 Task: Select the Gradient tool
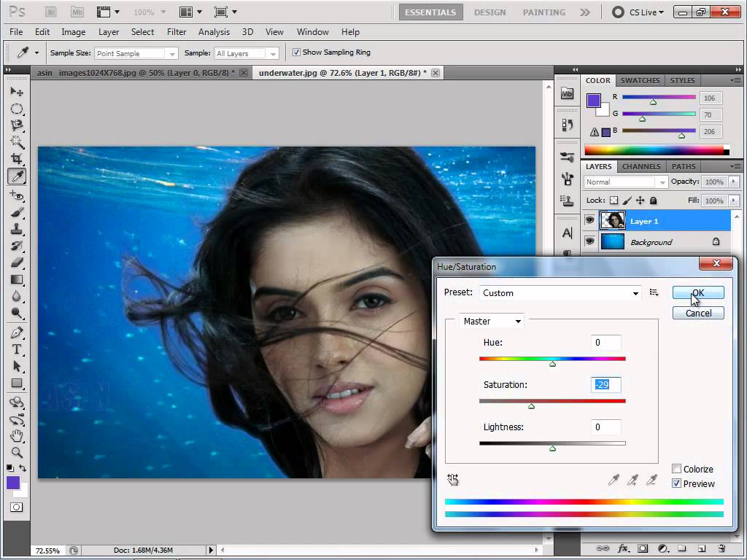tap(17, 281)
